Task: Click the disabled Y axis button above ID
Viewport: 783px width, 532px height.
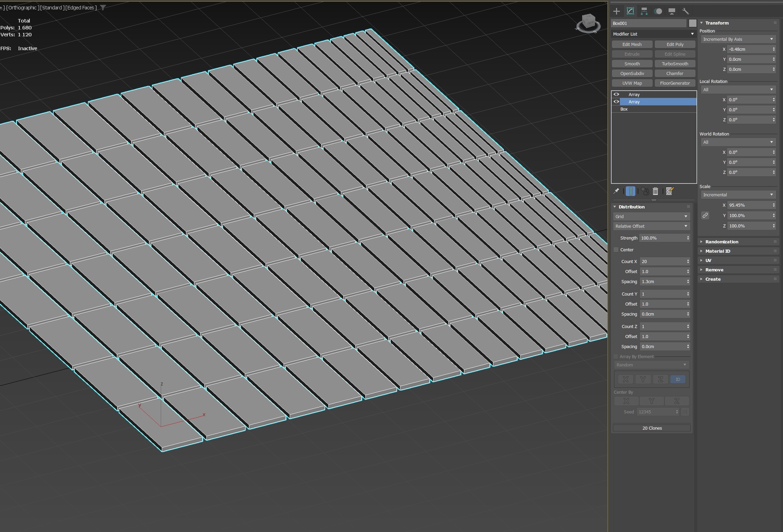Action: (x=643, y=379)
